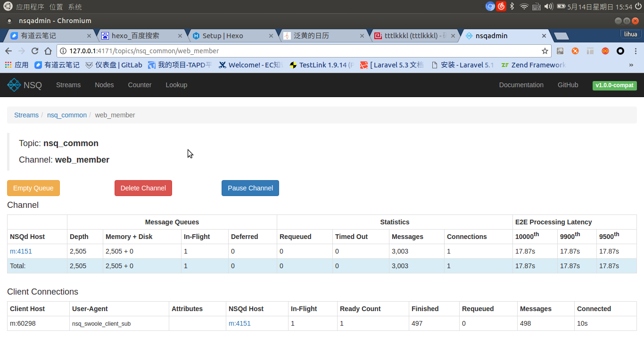Switch to the Setup | Hexo tab
Viewport: 644px width, 362px height.
(223, 36)
